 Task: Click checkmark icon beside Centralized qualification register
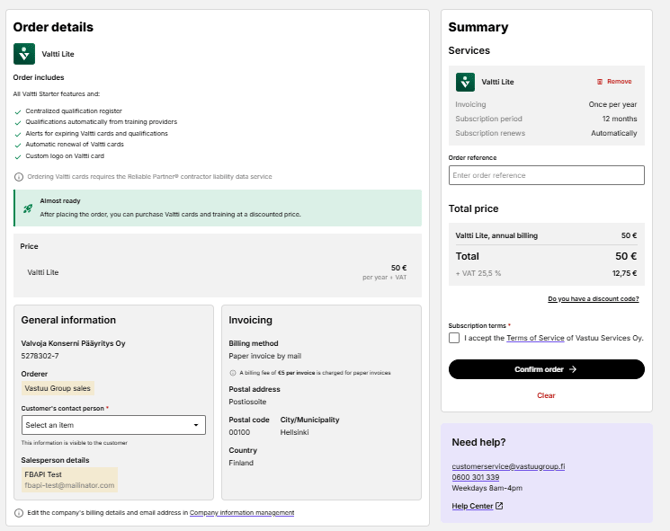pyautogui.click(x=18, y=112)
